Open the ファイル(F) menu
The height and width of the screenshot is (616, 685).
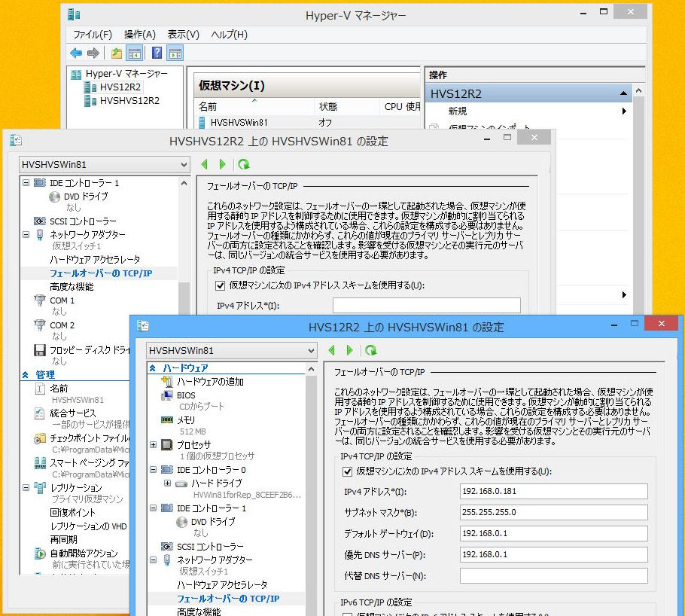[x=92, y=35]
